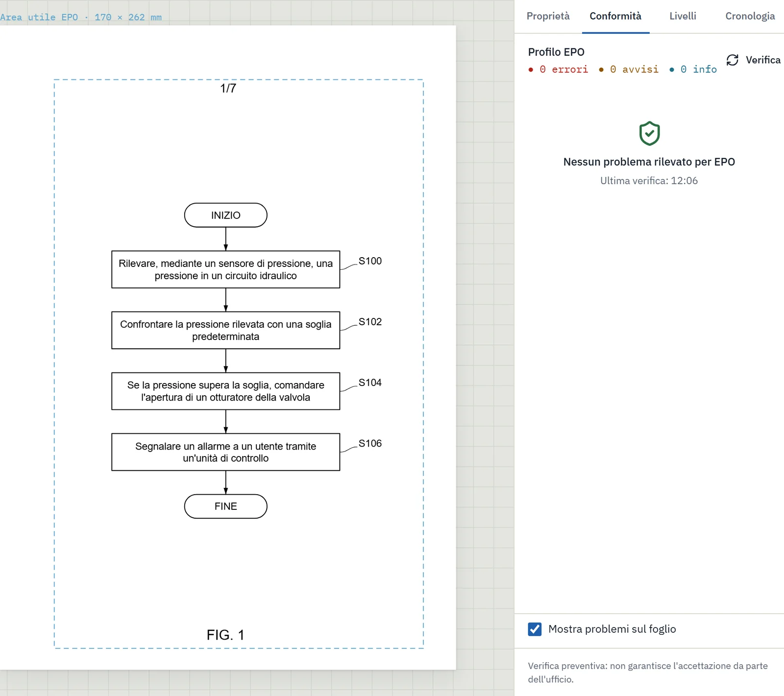Select the Conformità tab
784x696 pixels.
pos(615,16)
